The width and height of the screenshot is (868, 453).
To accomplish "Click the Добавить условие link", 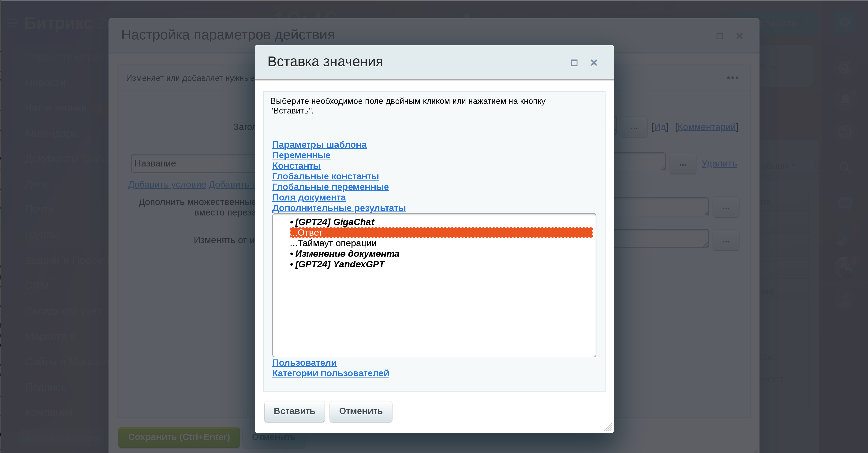I will (167, 184).
